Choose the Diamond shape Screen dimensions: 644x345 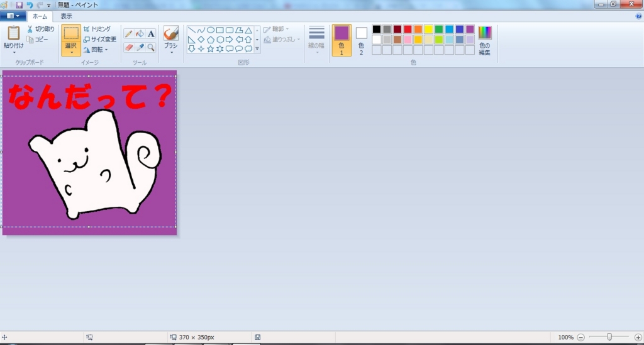coord(201,40)
